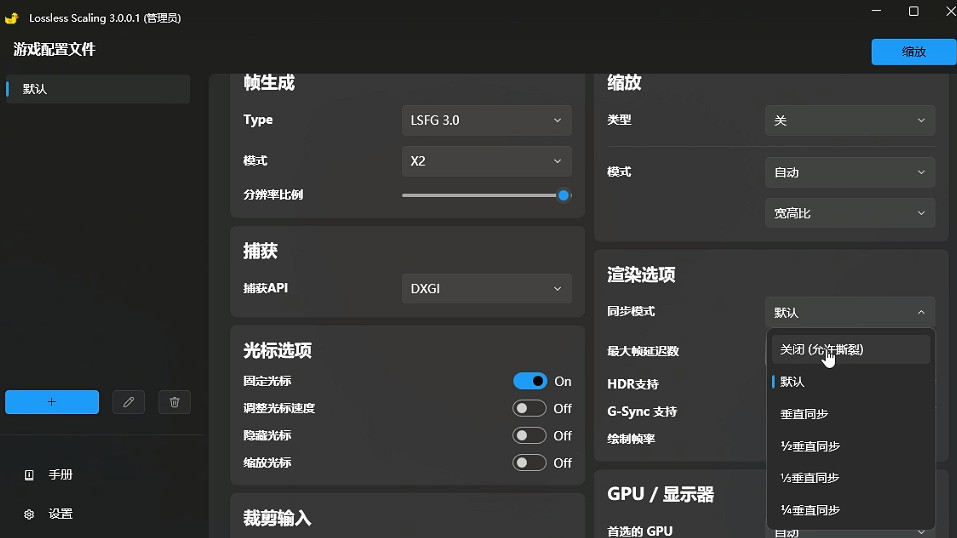
Task: Select 关闭 (允许撕裂) option
Action: pyautogui.click(x=851, y=349)
